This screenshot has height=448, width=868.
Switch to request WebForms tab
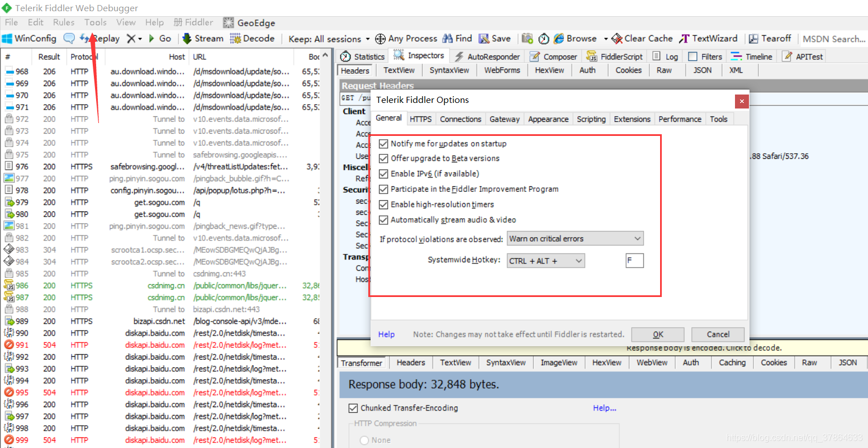[x=502, y=70]
